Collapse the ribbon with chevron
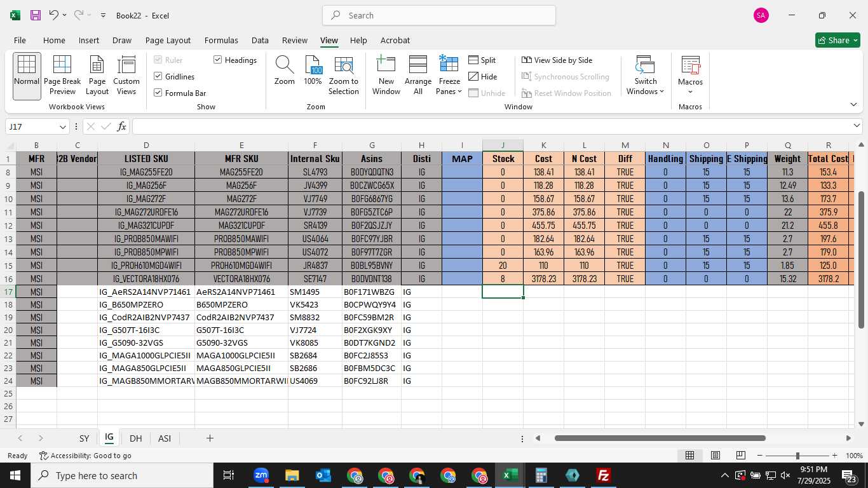 click(x=853, y=104)
